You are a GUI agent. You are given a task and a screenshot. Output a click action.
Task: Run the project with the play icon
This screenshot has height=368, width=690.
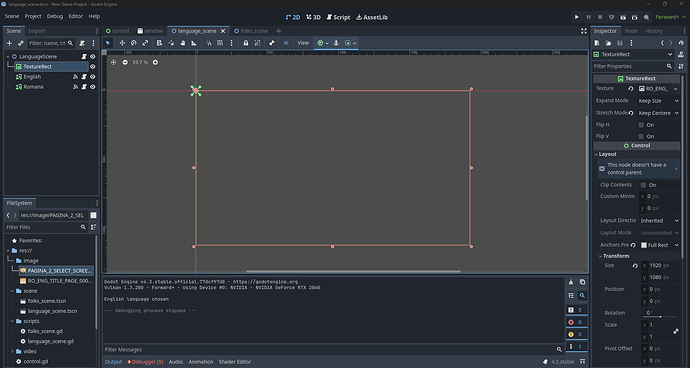[x=576, y=17]
